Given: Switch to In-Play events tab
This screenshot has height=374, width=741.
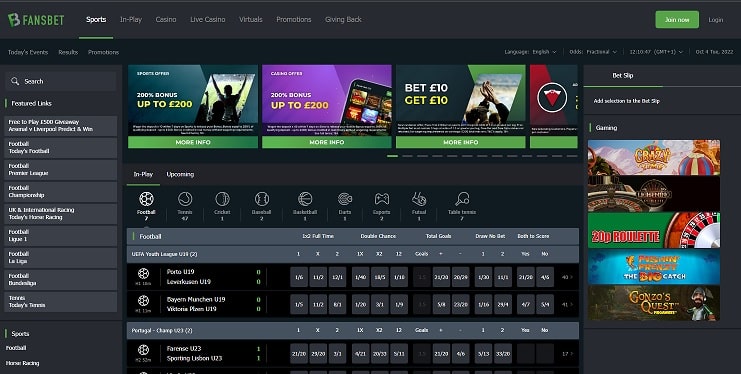Looking at the screenshot, I should pos(143,174).
